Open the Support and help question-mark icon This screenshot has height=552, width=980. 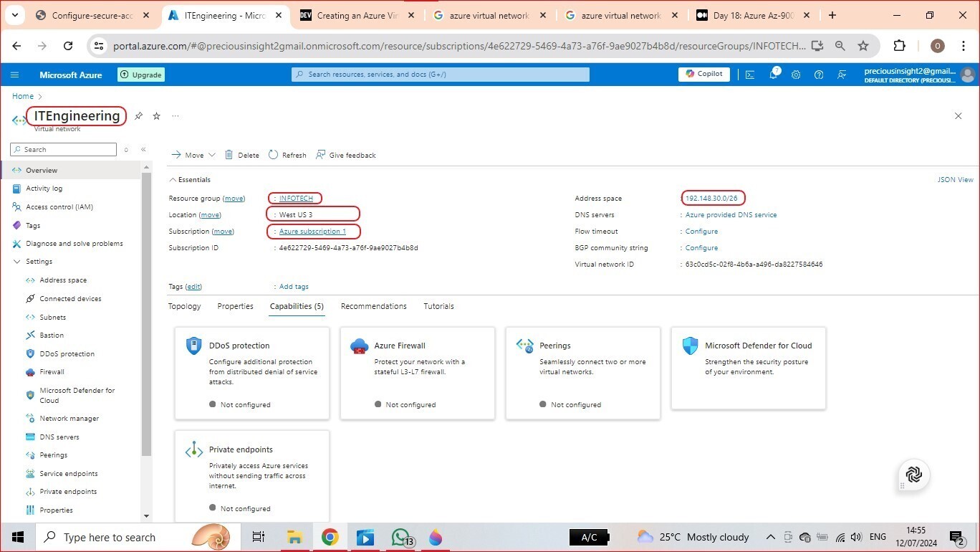point(819,75)
